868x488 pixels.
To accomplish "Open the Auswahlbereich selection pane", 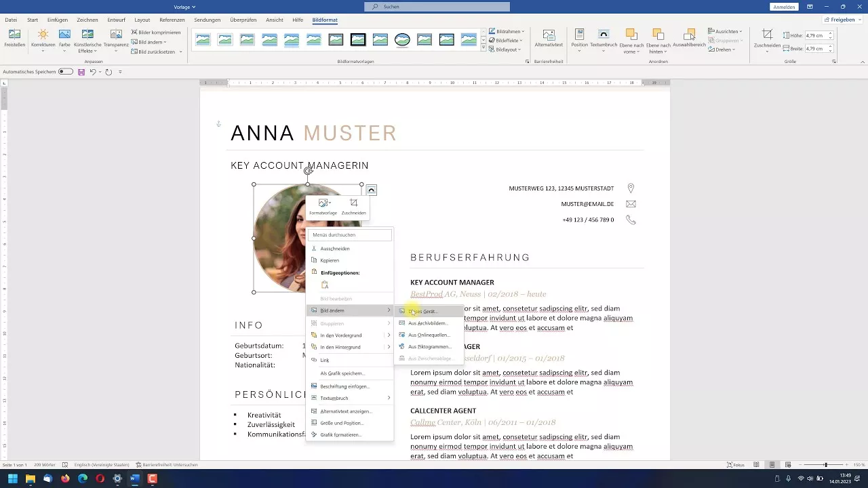I will coord(689,38).
